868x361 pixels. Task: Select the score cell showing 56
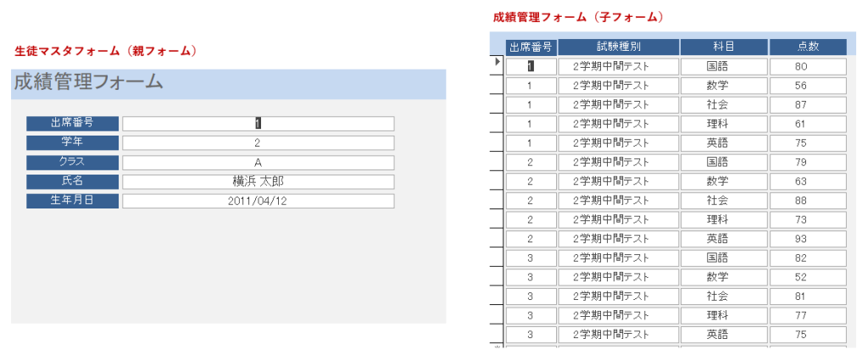808,86
